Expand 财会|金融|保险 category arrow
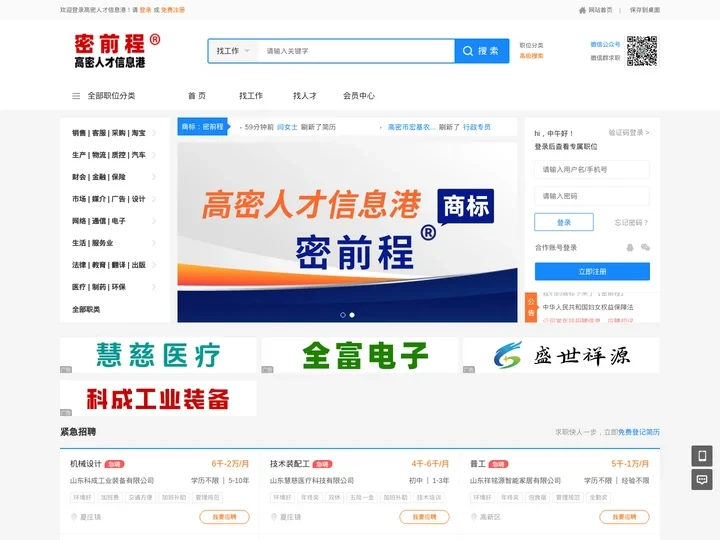Viewport: 720px width, 540px height. [x=154, y=177]
